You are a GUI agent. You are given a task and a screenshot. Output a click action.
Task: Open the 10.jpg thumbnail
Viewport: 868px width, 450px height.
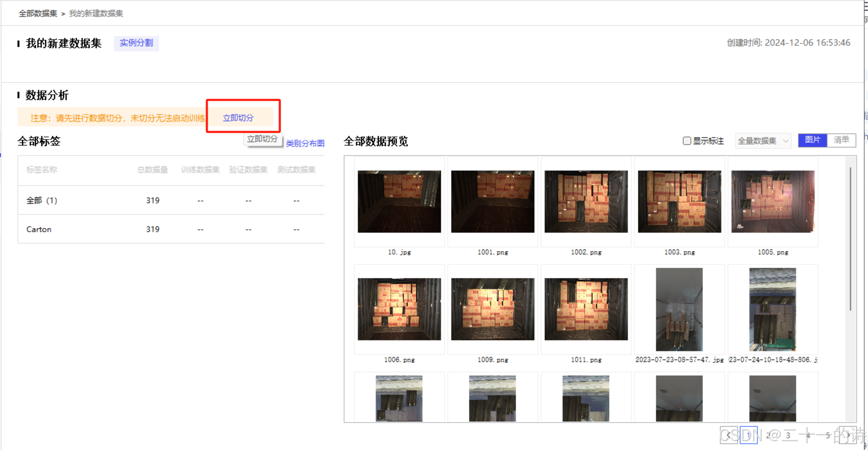(399, 202)
